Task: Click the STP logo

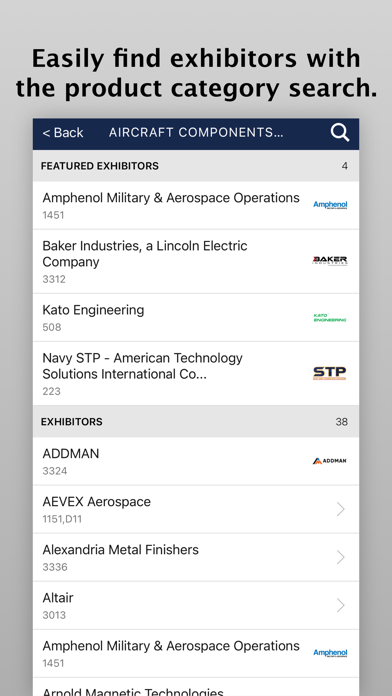Action: pos(329,373)
